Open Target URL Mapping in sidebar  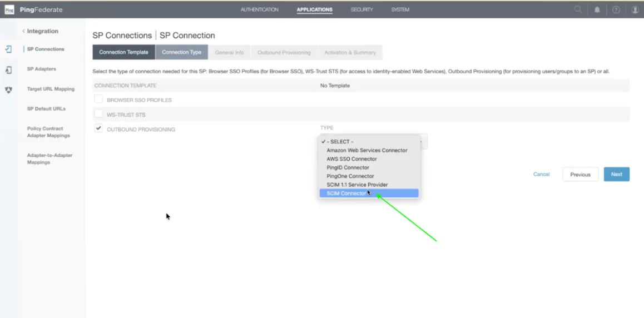tap(51, 88)
